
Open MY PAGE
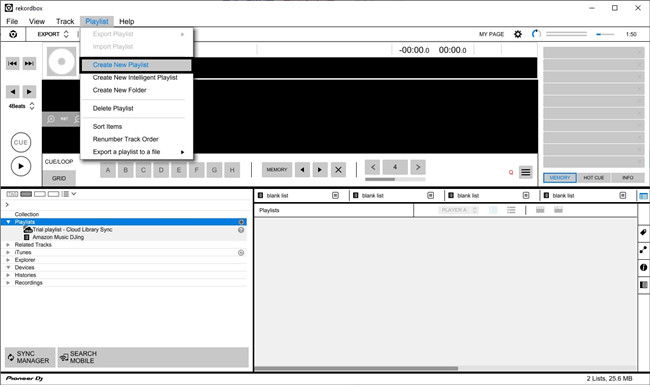pyautogui.click(x=491, y=34)
